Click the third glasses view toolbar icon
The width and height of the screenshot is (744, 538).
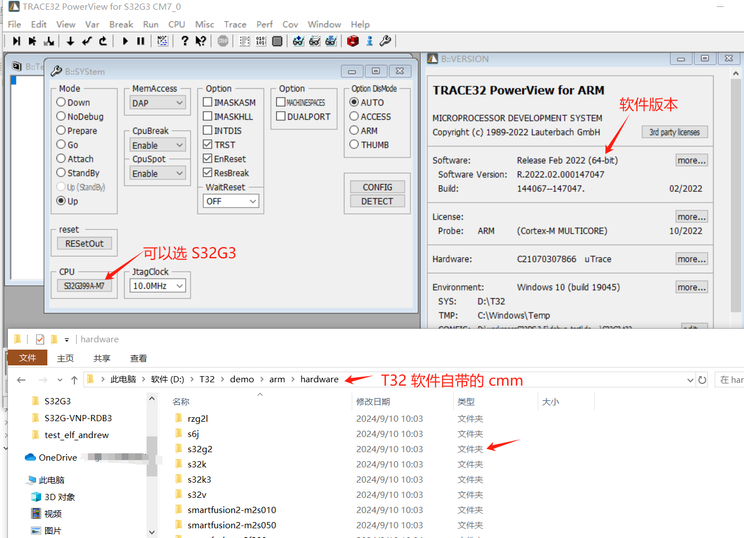pos(331,41)
